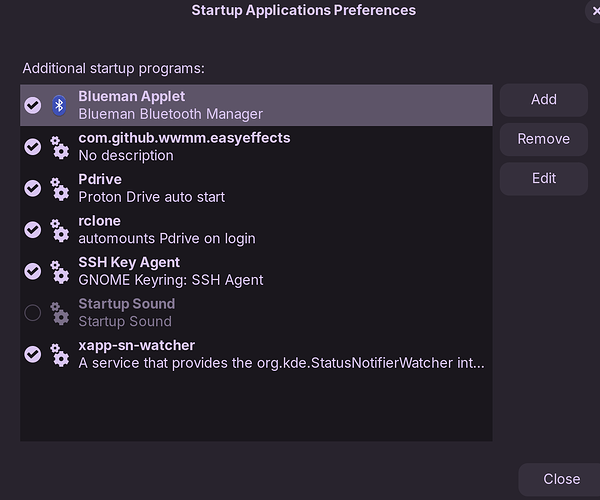Close the Startup Applications Preferences dialog
Screen dimensions: 600x500
561,479
